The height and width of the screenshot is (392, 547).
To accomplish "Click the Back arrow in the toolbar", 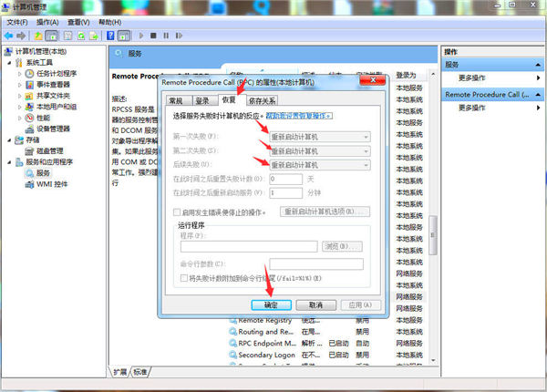I will pos(10,36).
